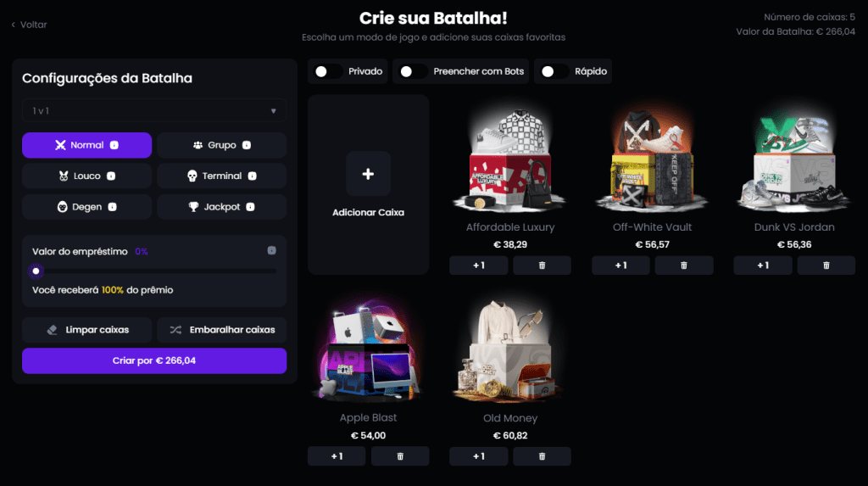Open the 1 v 1 battle type dropdown

(x=154, y=111)
